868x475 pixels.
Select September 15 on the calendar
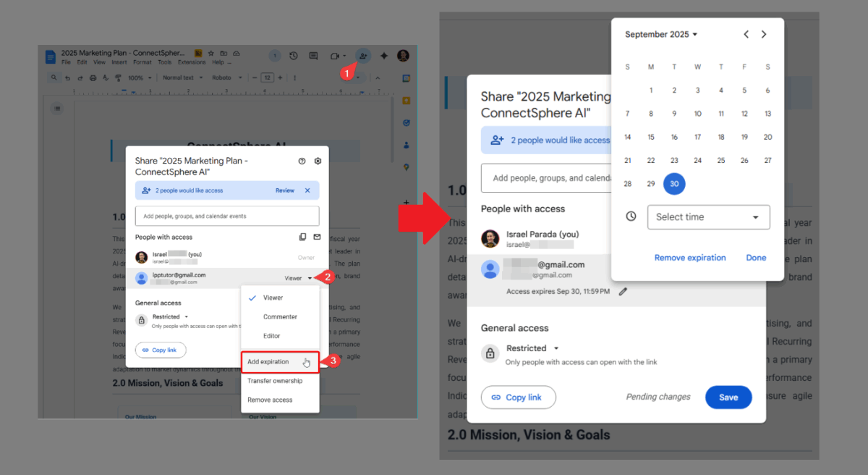click(x=650, y=137)
